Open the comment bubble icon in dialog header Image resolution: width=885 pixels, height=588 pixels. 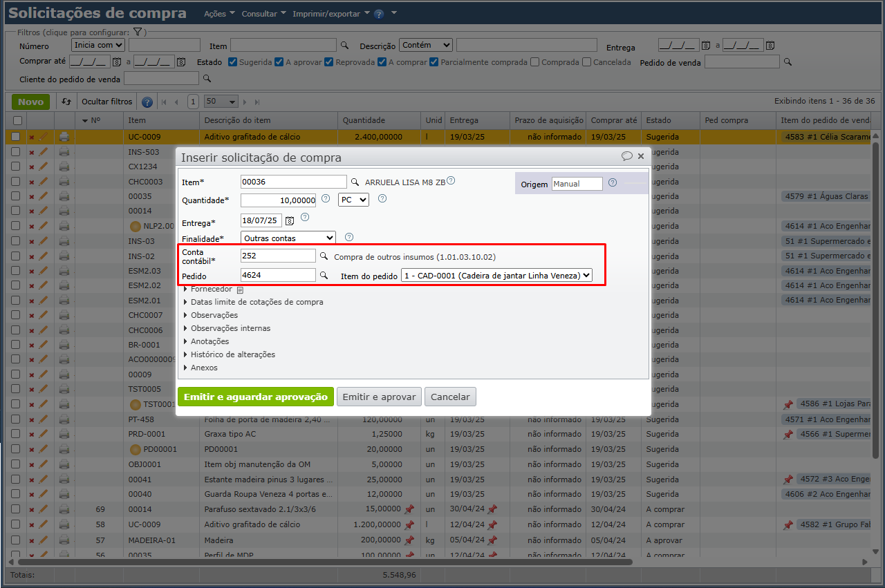point(626,156)
